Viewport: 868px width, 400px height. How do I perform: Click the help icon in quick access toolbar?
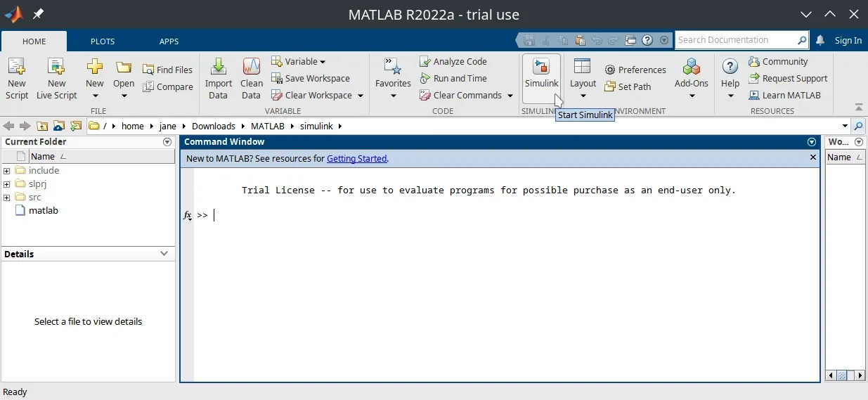point(647,40)
